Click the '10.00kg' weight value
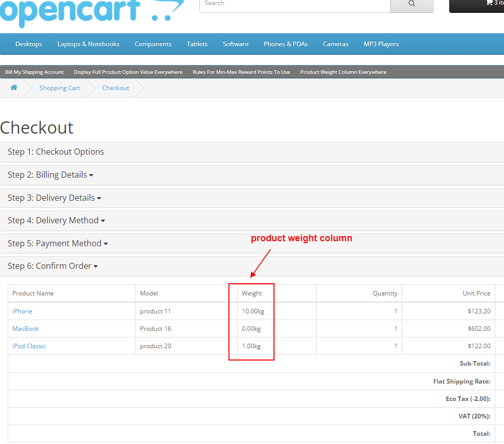The height and width of the screenshot is (444, 504). tap(253, 311)
